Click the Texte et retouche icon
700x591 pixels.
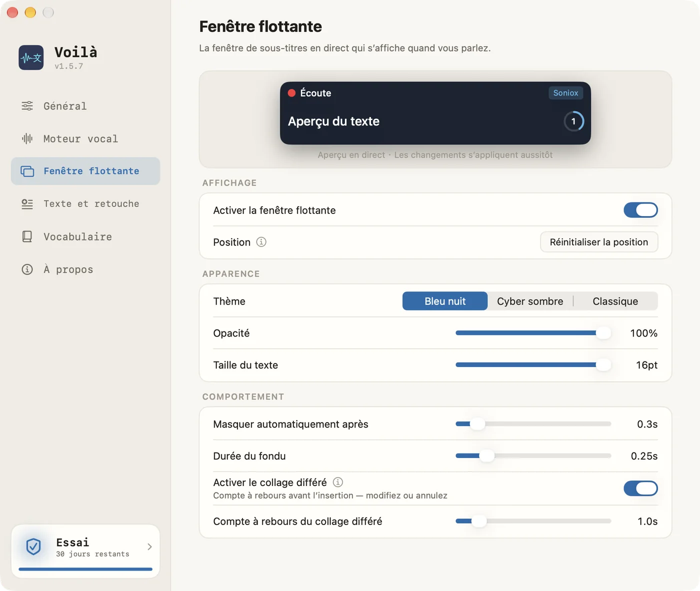[x=27, y=204]
